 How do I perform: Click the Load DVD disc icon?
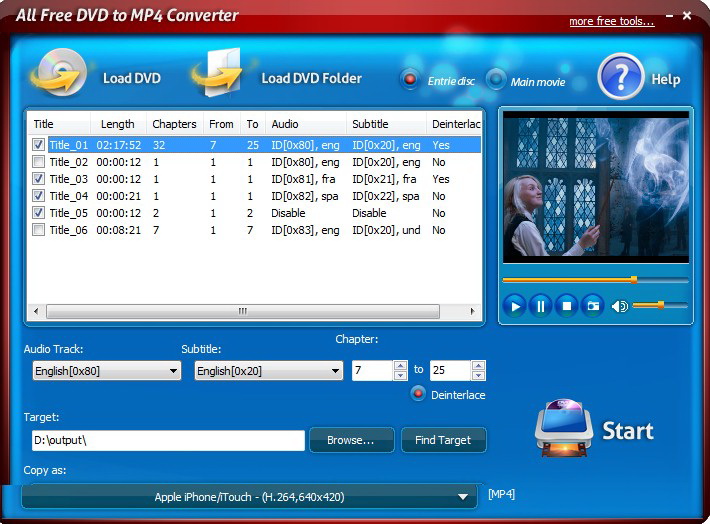pos(59,72)
